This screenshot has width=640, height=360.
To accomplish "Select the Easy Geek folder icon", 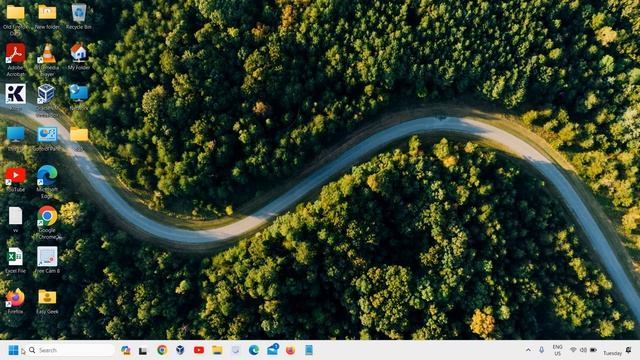I will 47,301.
